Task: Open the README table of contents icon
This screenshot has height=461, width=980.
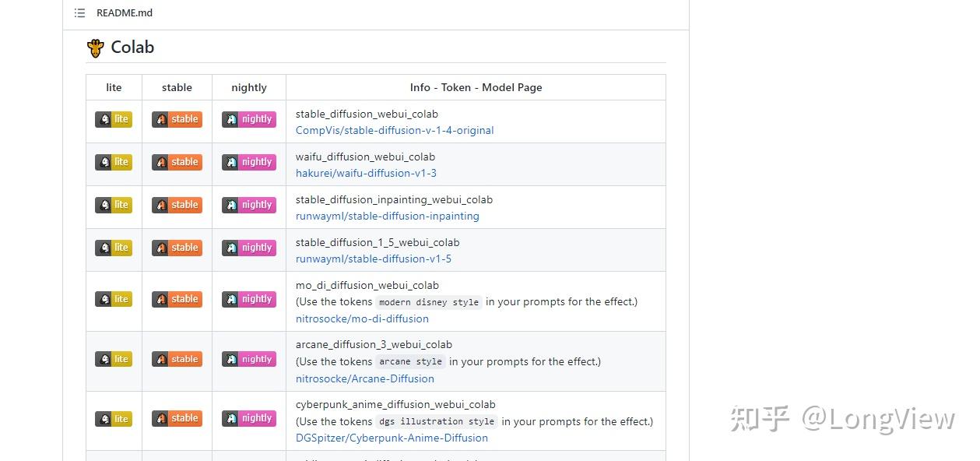Action: click(79, 13)
